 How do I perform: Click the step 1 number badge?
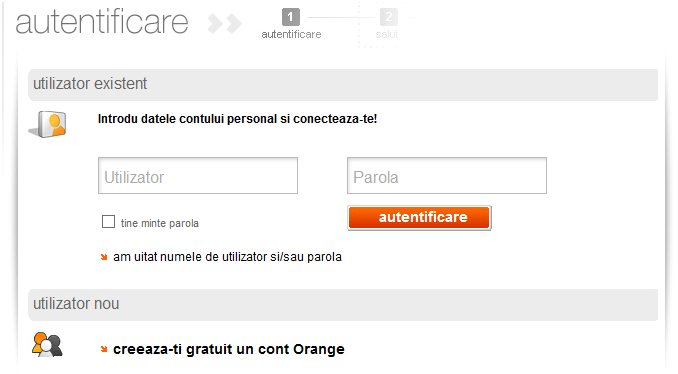point(291,17)
